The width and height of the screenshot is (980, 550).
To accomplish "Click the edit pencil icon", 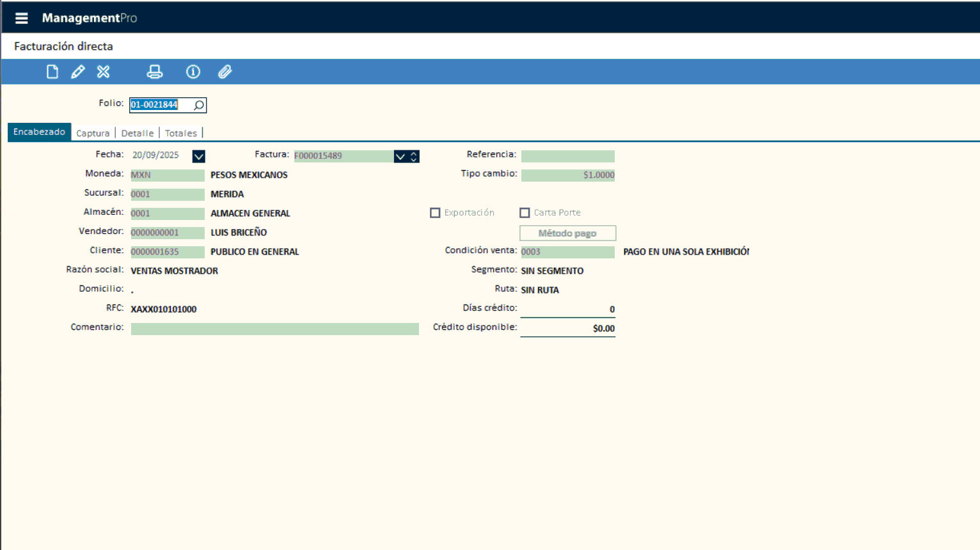I will 78,72.
